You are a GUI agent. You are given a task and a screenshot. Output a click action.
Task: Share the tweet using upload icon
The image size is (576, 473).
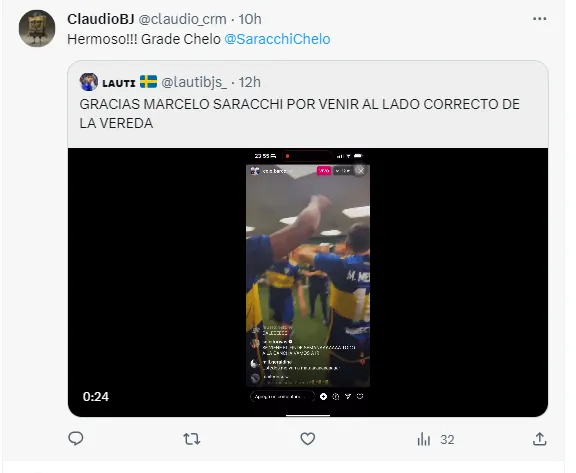pyautogui.click(x=539, y=439)
